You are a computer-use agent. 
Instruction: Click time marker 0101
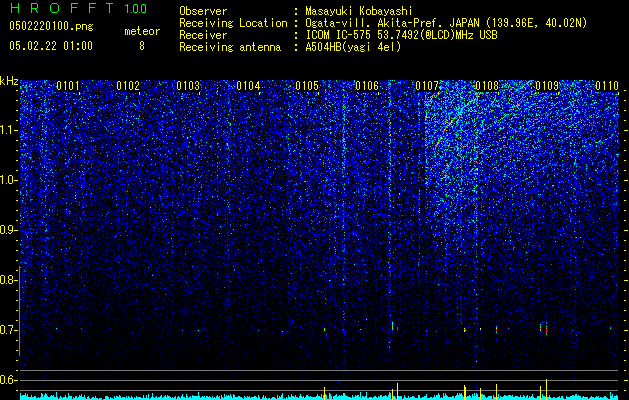click(68, 86)
